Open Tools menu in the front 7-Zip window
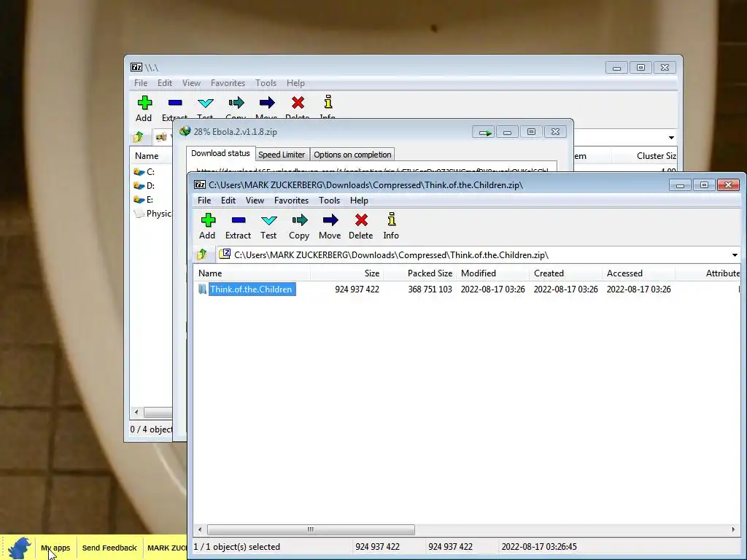The width and height of the screenshot is (747, 560). [x=329, y=201]
